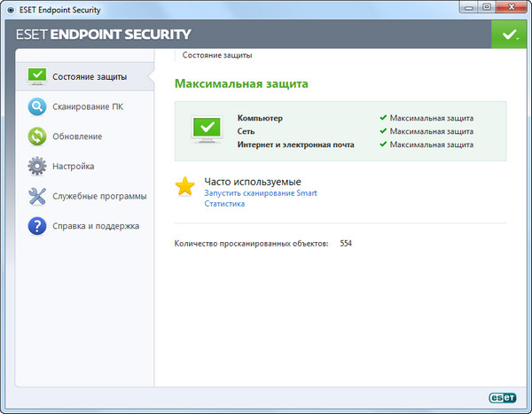Click the green Update arrows icon
The height and width of the screenshot is (414, 532).
36,137
